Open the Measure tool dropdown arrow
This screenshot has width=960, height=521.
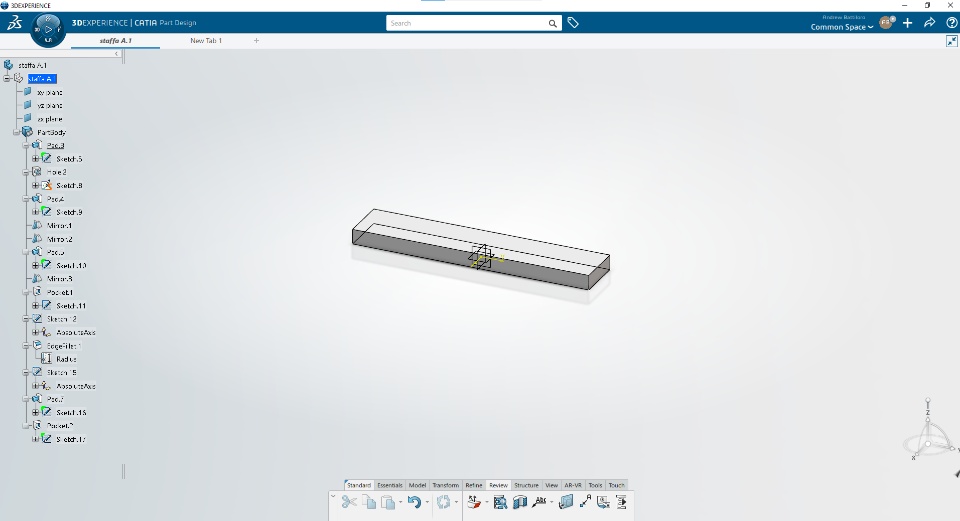(x=486, y=503)
